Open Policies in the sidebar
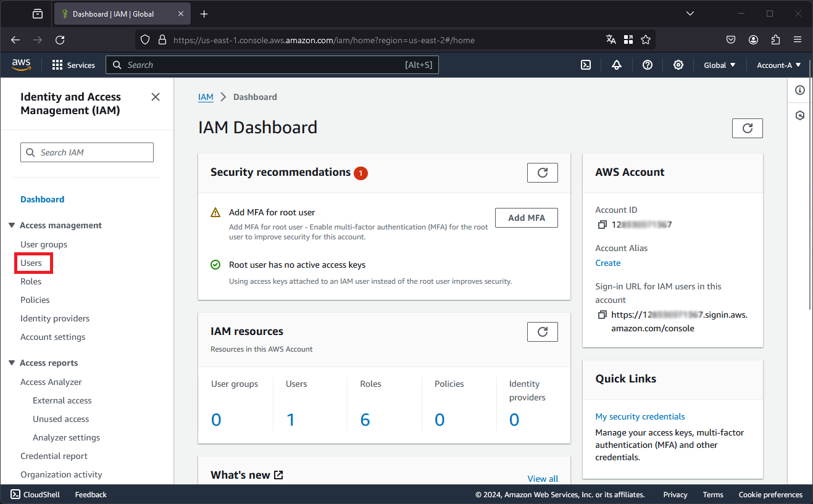The width and height of the screenshot is (813, 504). tap(35, 300)
